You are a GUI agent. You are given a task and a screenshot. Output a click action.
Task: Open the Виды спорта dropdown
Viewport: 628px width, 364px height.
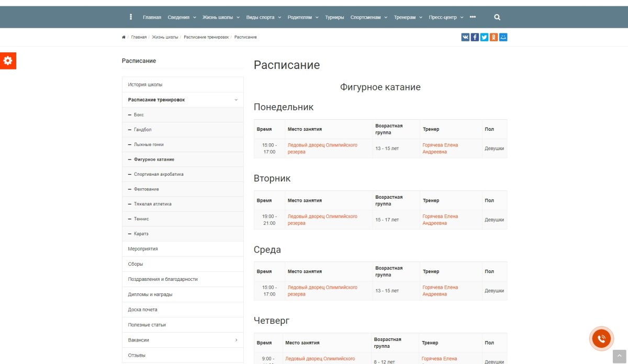click(x=260, y=17)
